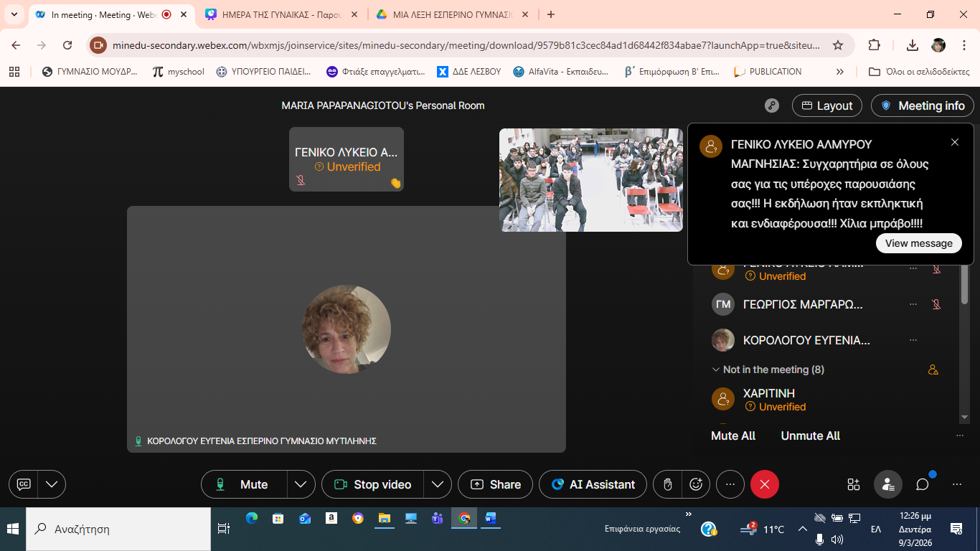Expand audio options arrow next to Mute
The height and width of the screenshot is (551, 980).
[x=301, y=484]
